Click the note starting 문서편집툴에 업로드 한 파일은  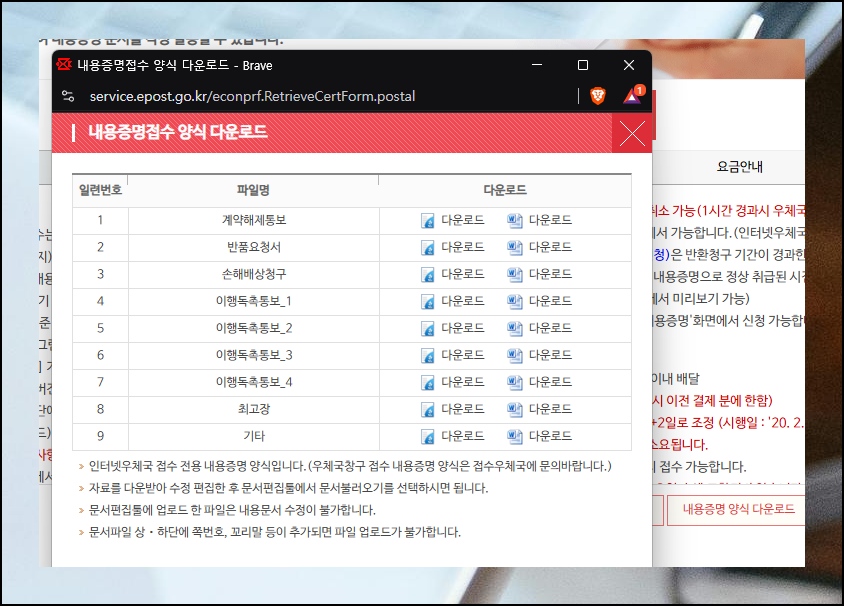[232, 510]
